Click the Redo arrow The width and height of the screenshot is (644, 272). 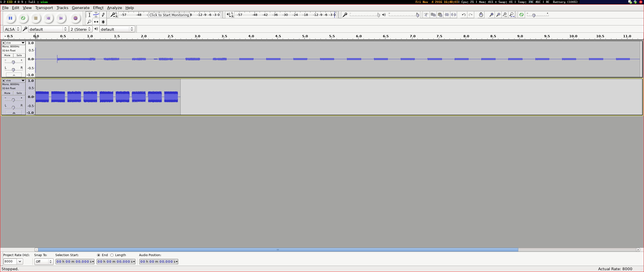click(470, 15)
